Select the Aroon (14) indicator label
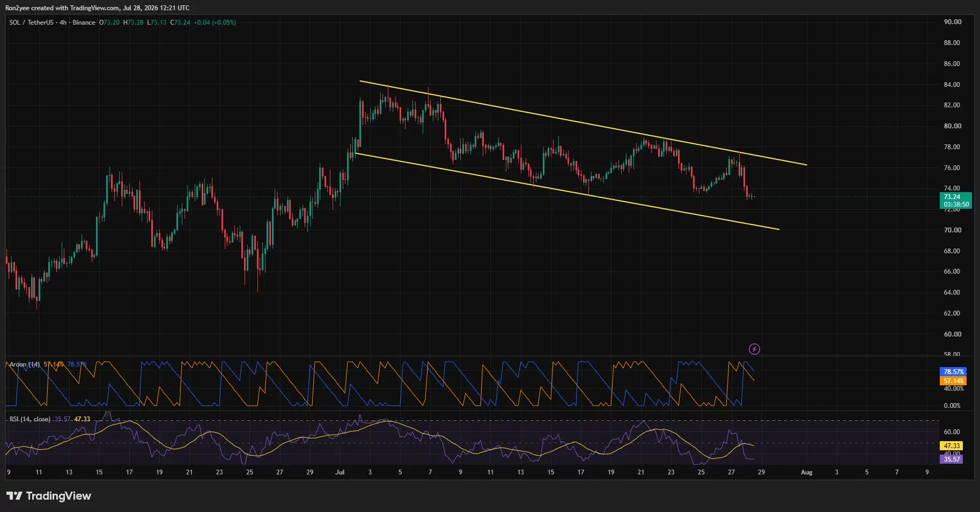Viewport: 980px width, 512px height. click(25, 364)
